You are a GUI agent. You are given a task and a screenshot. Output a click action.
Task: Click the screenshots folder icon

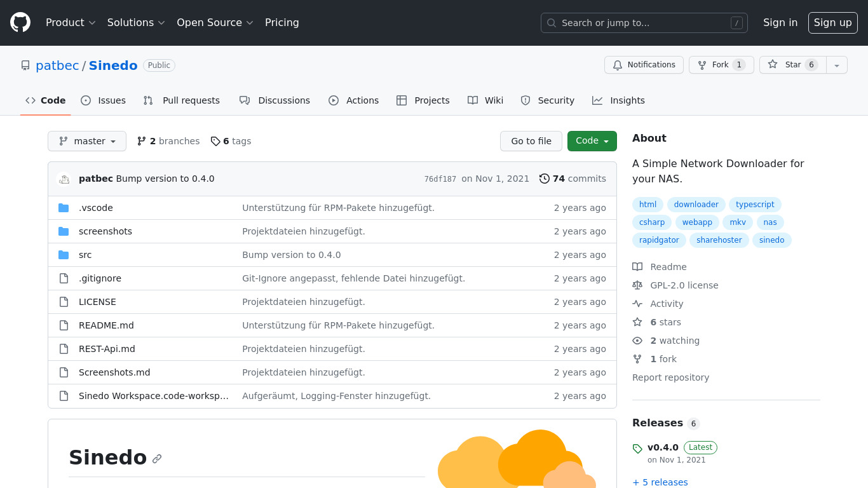pyautogui.click(x=64, y=231)
